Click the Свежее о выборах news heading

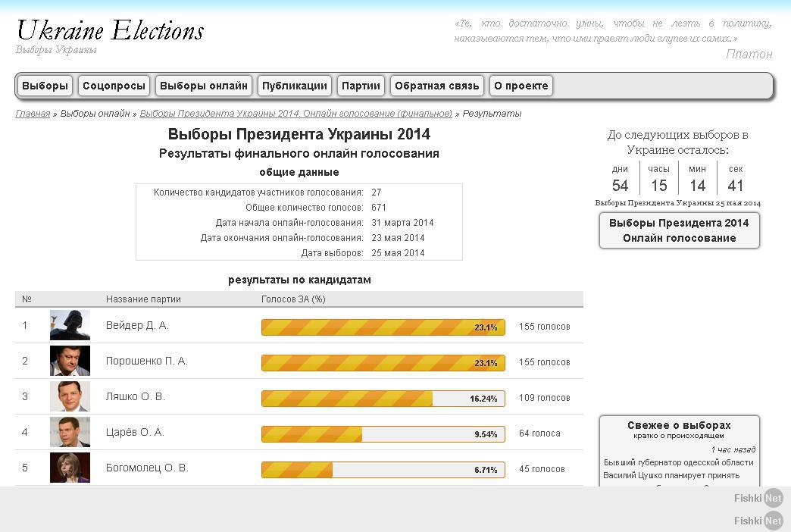[679, 425]
